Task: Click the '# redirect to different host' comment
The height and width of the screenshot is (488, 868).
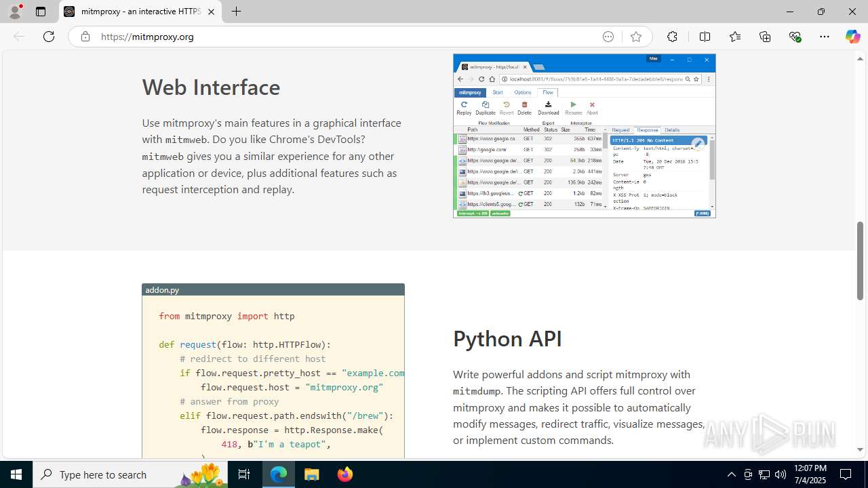Action: click(252, 359)
